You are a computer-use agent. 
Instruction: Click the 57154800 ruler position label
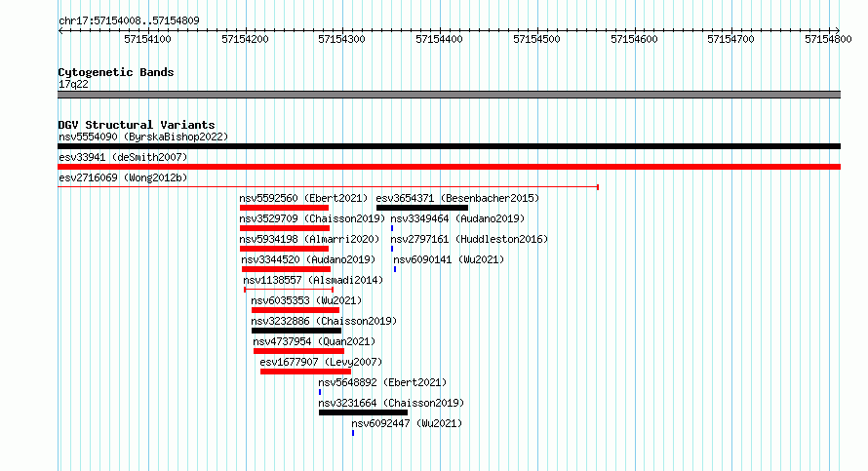(828, 39)
